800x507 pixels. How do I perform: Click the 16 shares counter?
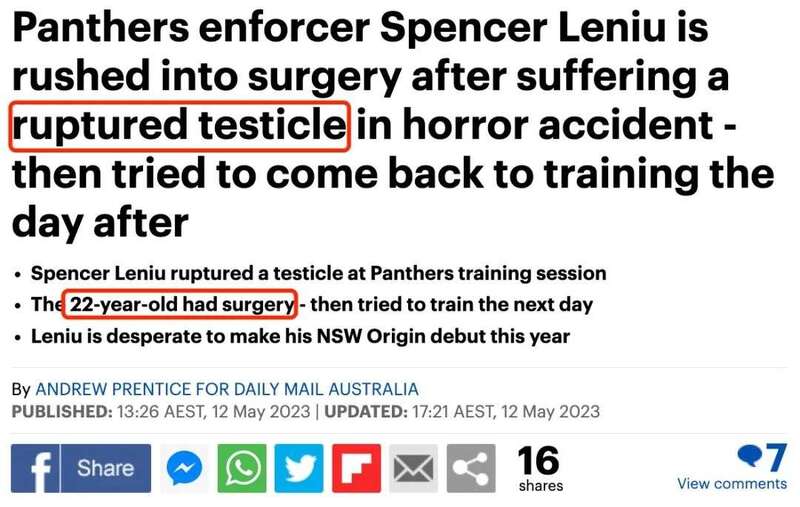click(540, 469)
